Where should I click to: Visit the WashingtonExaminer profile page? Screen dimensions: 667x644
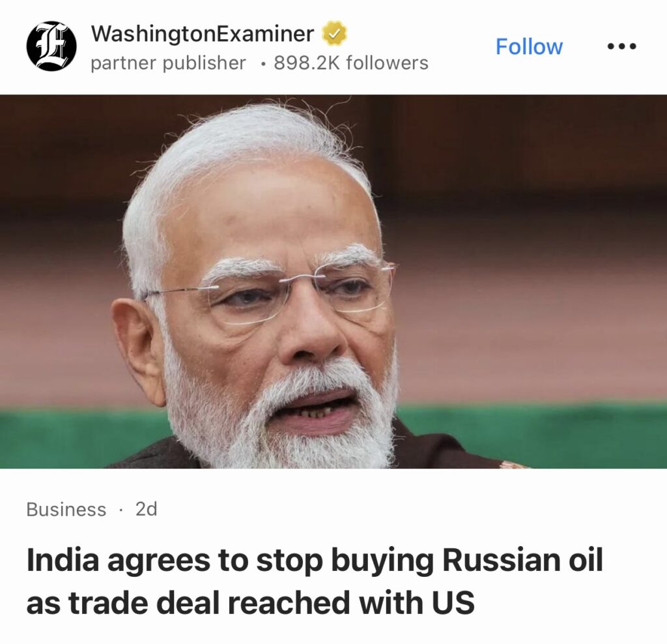(x=203, y=34)
